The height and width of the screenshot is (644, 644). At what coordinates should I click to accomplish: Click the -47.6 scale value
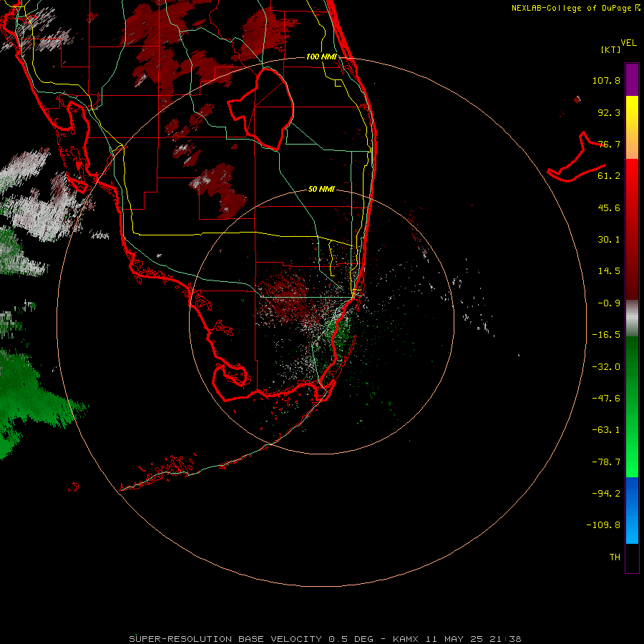[606, 399]
